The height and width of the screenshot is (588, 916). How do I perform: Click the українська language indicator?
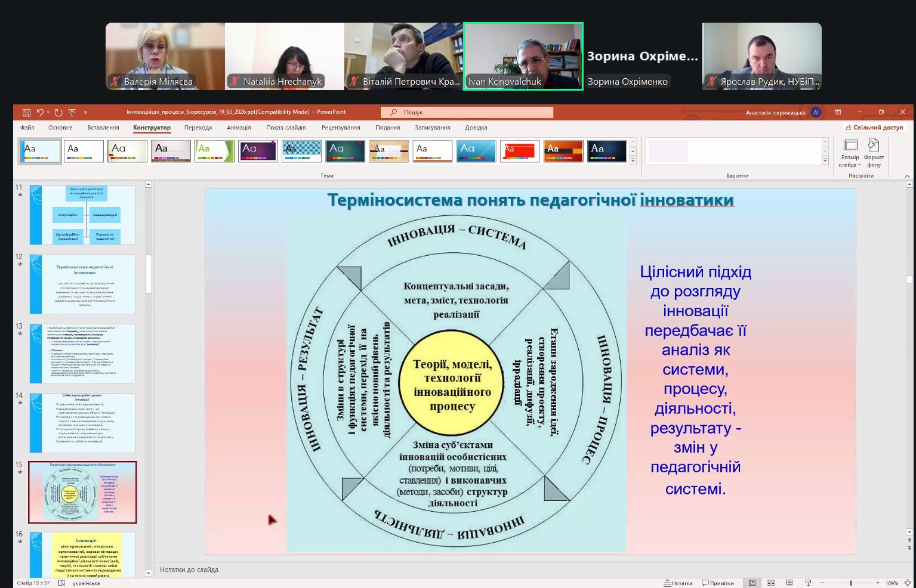(86, 583)
